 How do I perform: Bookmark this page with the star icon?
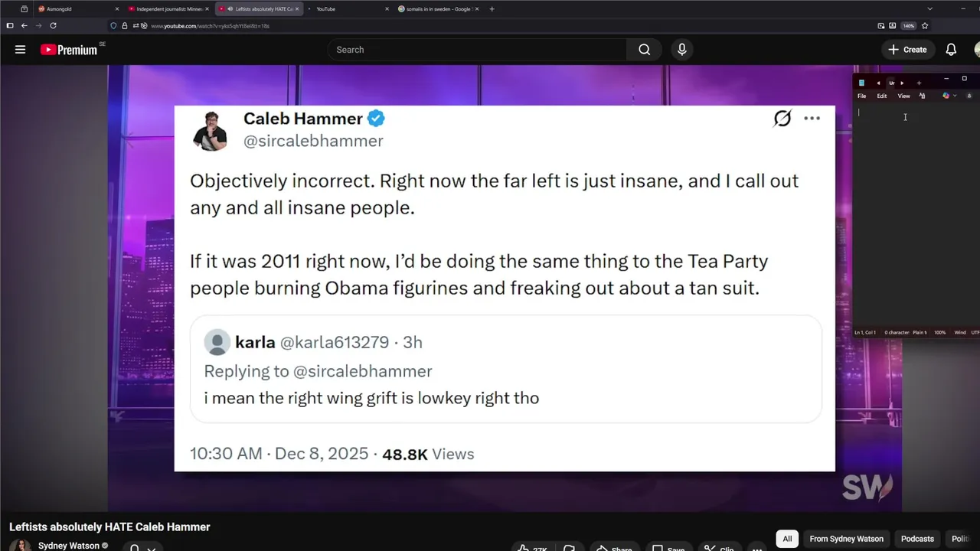click(x=925, y=26)
